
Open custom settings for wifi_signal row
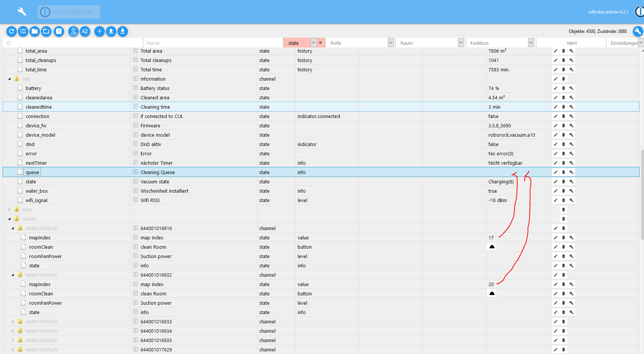click(571, 200)
